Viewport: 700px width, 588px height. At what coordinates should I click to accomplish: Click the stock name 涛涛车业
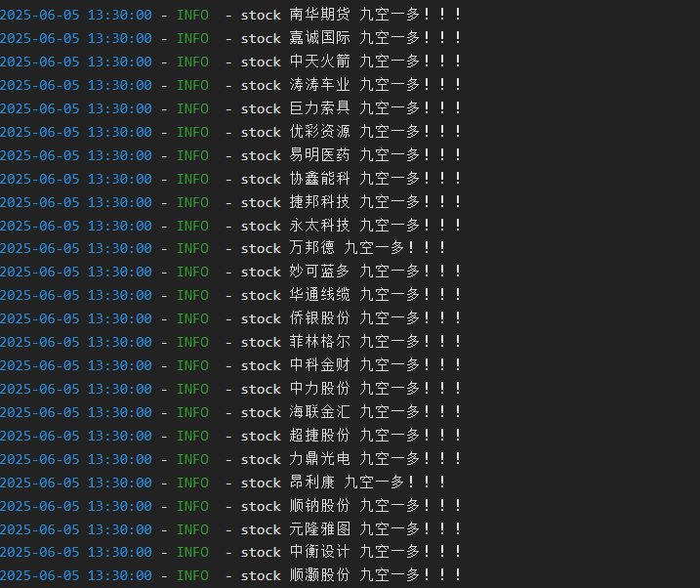[319, 85]
